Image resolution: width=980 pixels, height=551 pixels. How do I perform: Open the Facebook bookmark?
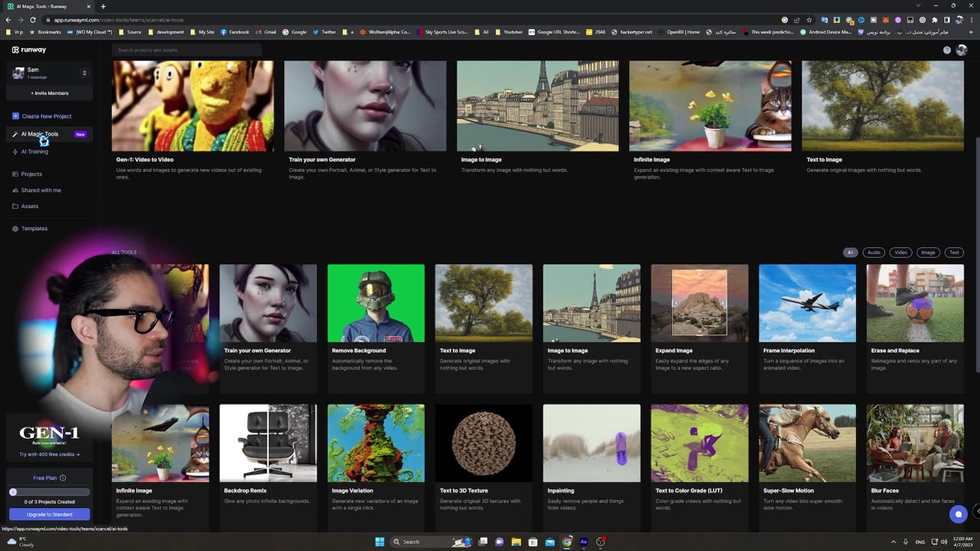(x=235, y=32)
